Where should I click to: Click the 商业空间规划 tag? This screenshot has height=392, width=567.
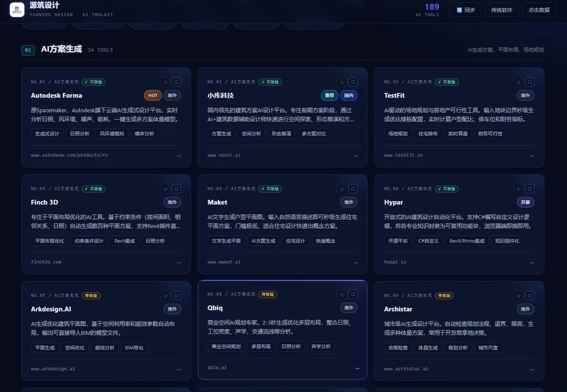(226, 346)
